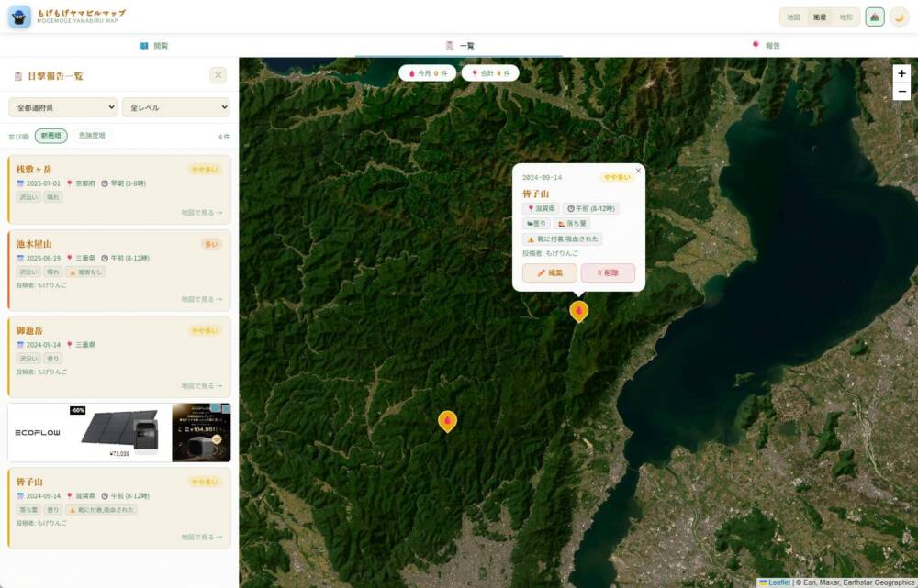Click 削除 button in the popup

(x=608, y=272)
